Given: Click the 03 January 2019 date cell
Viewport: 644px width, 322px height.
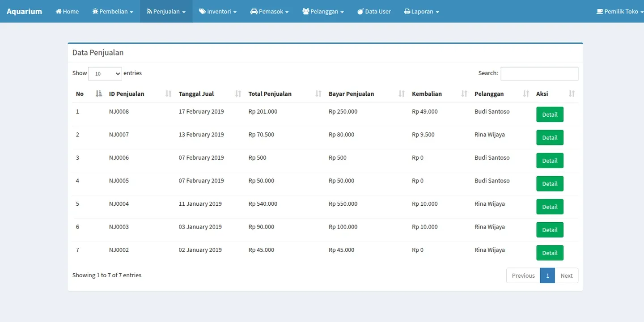Looking at the screenshot, I should pyautogui.click(x=200, y=227).
